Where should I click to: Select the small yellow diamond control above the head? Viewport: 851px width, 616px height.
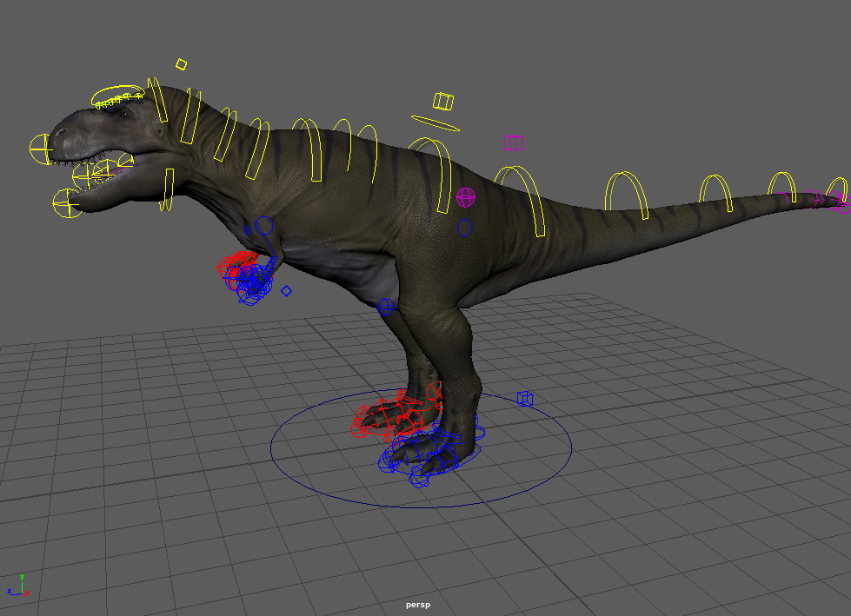pos(181,63)
